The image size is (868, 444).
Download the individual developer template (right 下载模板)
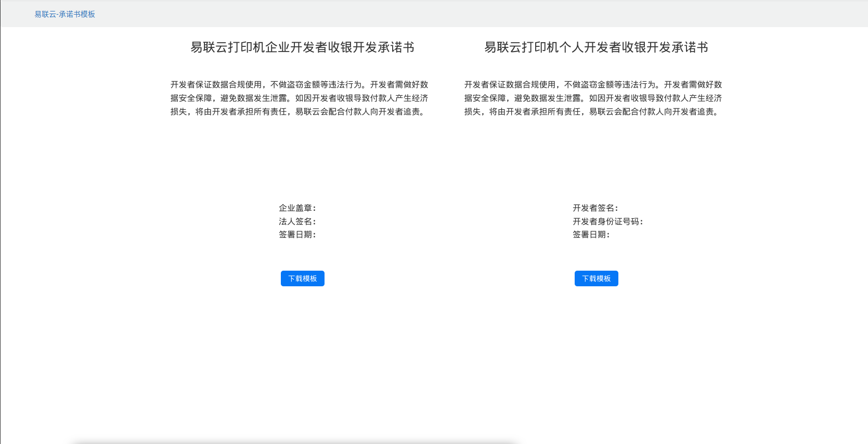(x=597, y=278)
